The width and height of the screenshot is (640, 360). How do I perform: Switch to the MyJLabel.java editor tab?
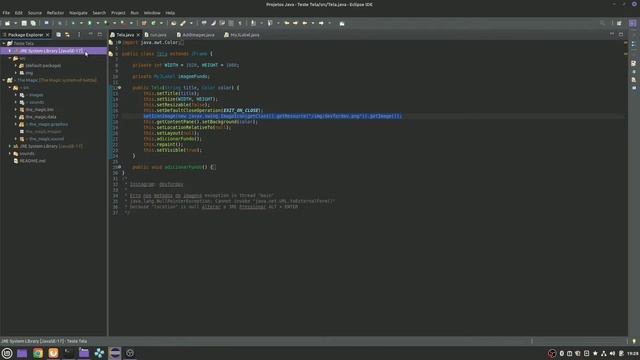pyautogui.click(x=242, y=35)
